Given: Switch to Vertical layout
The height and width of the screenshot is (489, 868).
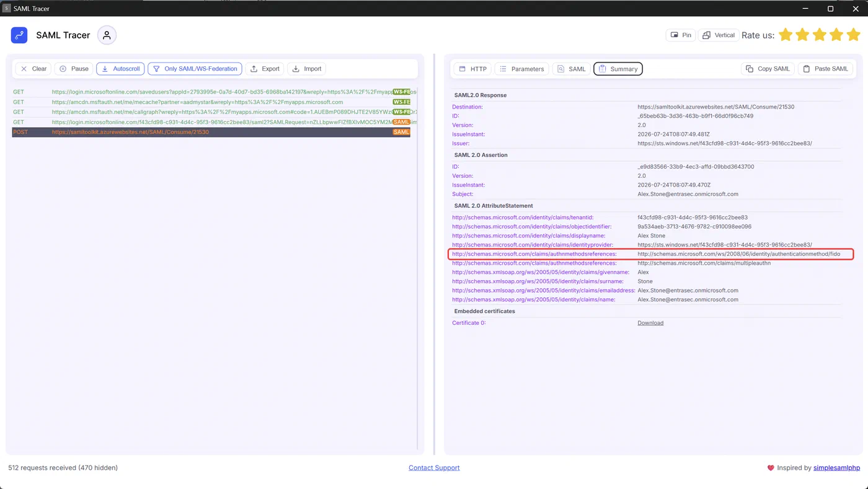Looking at the screenshot, I should (718, 35).
